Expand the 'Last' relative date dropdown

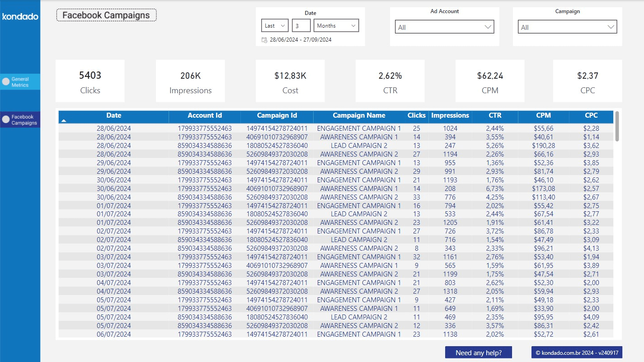tap(275, 26)
